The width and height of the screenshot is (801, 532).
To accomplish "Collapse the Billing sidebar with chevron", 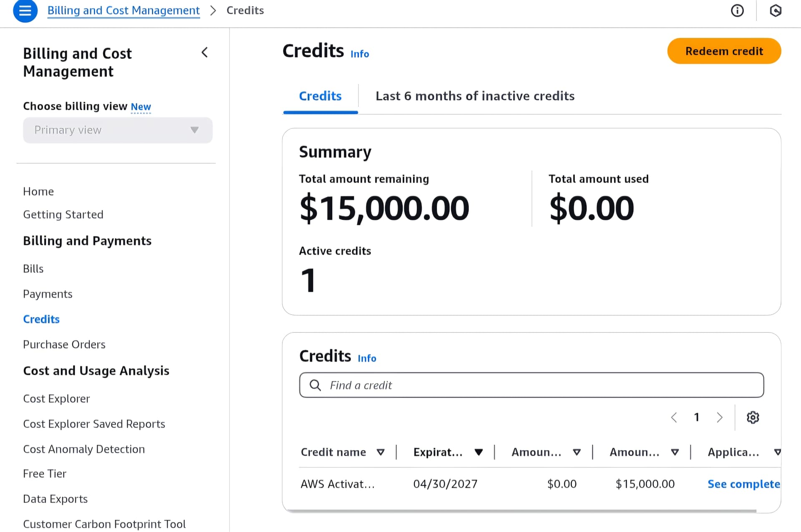I will tap(204, 53).
